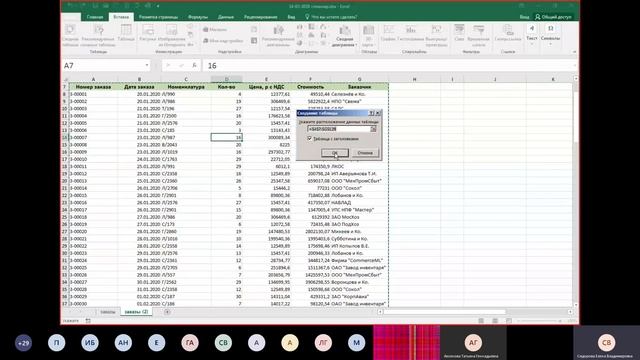Open the Текст dropdown group

tap(531, 34)
